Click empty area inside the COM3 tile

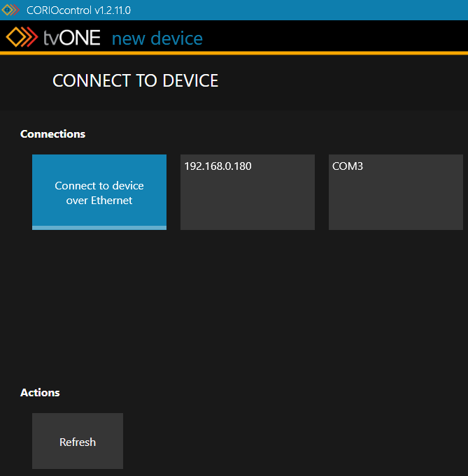coord(395,203)
